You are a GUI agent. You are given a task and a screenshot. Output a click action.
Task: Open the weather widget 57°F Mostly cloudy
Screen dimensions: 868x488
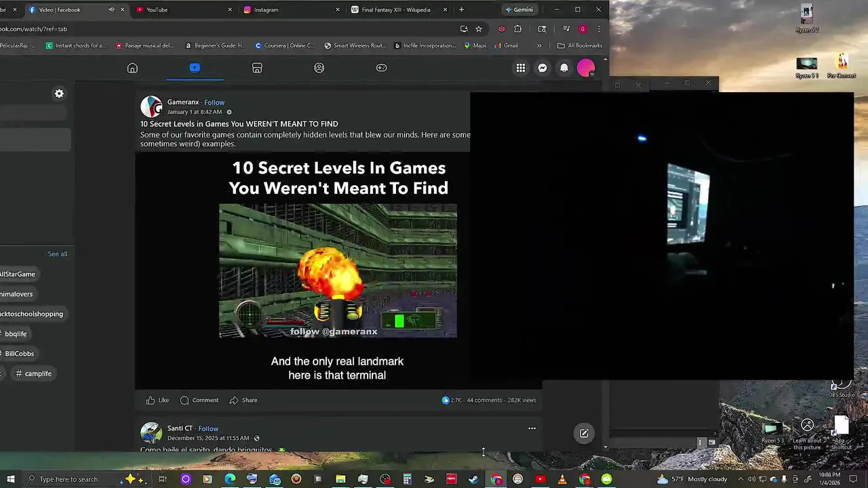[692, 479]
